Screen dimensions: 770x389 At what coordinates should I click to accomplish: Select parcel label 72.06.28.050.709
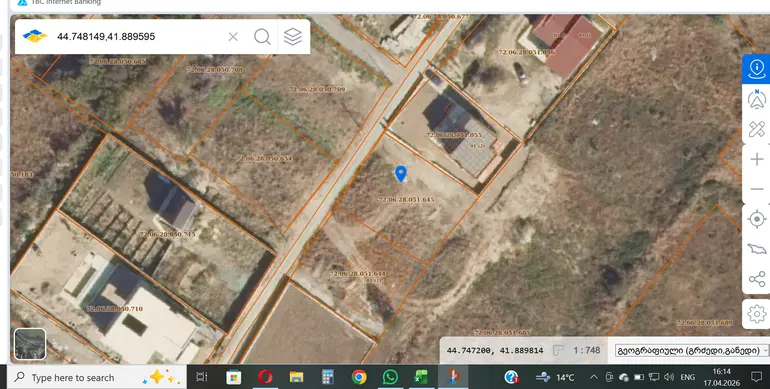(317, 89)
